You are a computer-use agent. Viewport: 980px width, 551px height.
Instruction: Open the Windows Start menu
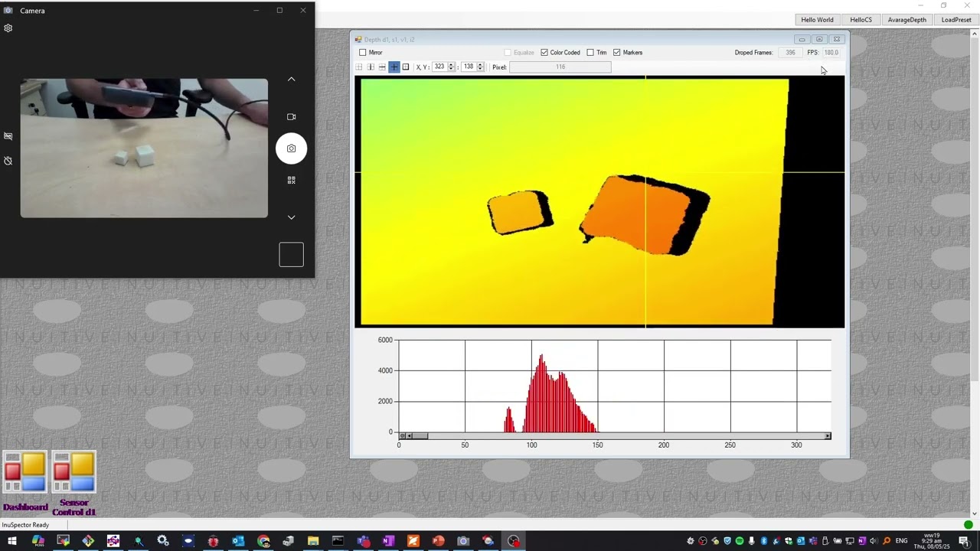(12, 541)
